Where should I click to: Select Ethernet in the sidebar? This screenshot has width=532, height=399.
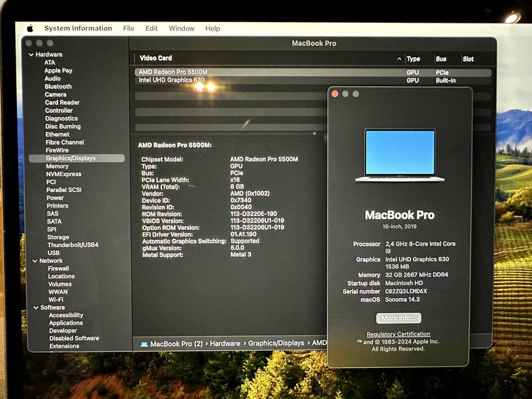pos(58,135)
